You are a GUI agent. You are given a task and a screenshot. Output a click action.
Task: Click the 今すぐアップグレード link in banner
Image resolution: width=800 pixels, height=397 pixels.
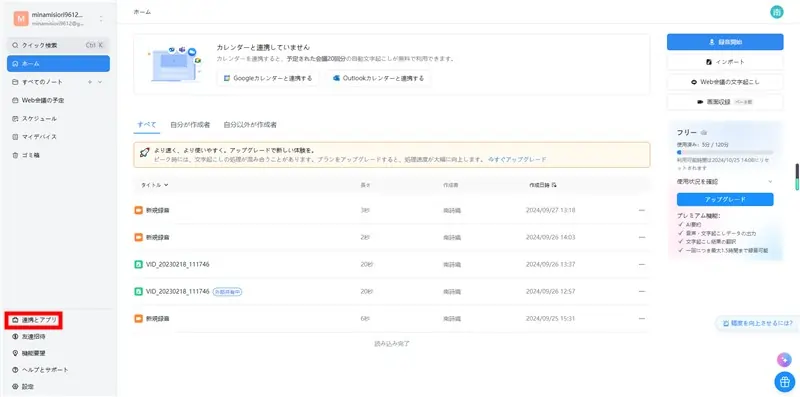tap(517, 160)
